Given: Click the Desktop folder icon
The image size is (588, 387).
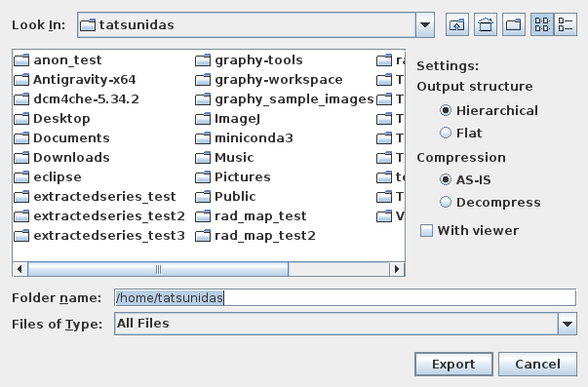Looking at the screenshot, I should pos(21,119).
